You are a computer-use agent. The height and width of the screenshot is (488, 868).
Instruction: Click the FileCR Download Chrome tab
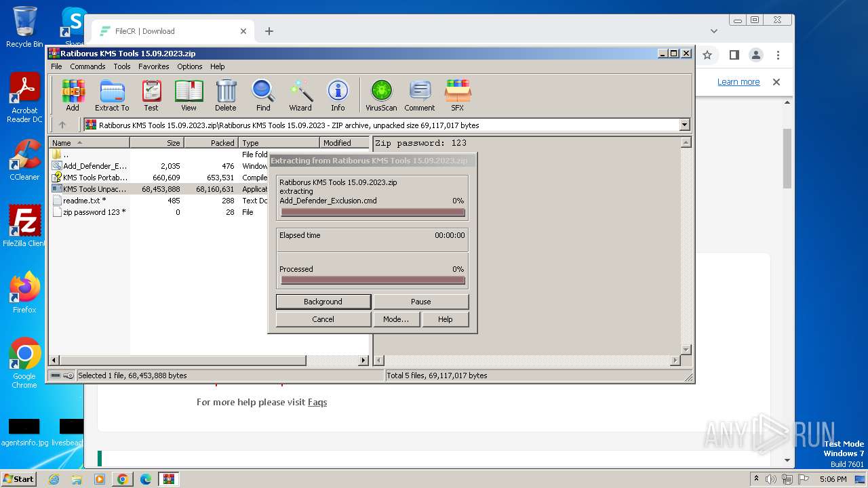172,31
